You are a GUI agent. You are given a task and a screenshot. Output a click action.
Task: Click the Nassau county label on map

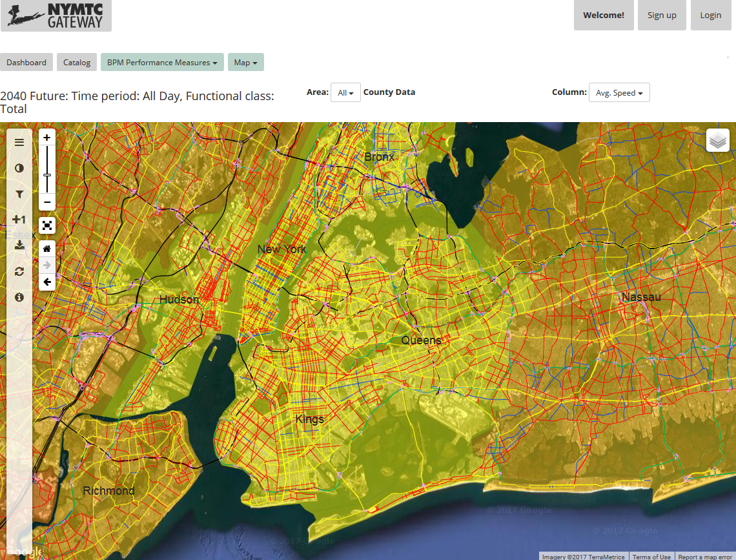pyautogui.click(x=641, y=296)
